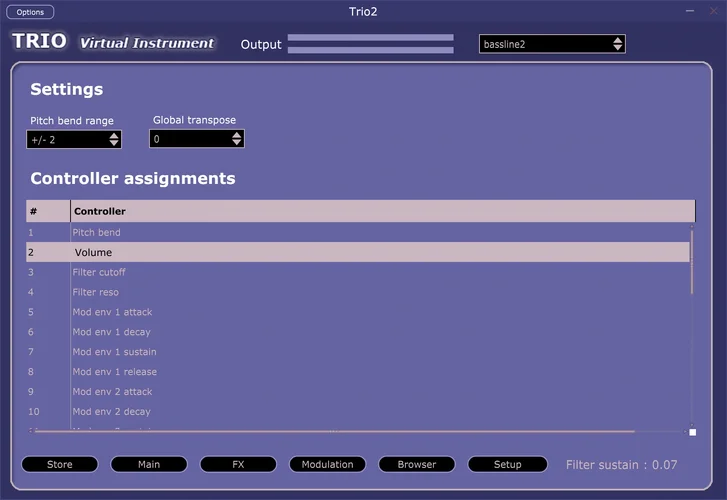Open the Pitch bend range dropdown

point(74,140)
